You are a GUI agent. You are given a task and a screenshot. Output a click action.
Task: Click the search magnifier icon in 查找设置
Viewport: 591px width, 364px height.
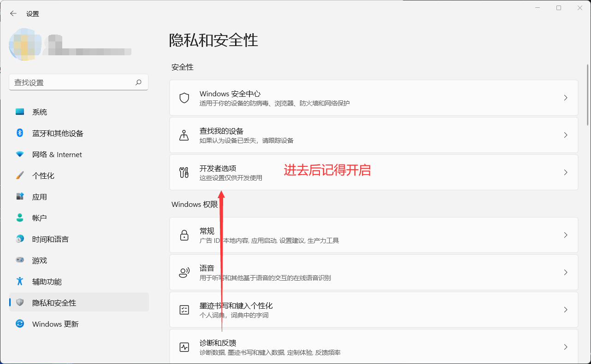(138, 82)
